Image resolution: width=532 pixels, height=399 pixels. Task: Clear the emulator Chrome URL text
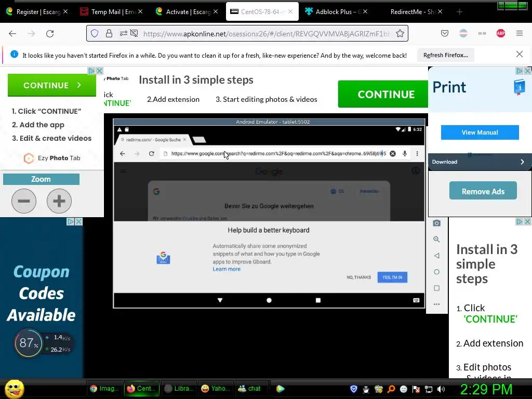(x=393, y=153)
